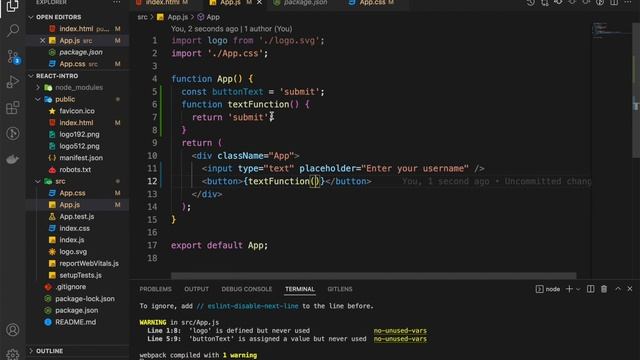Open index.css file
Viewport: 640px width, 360px height.
74,229
